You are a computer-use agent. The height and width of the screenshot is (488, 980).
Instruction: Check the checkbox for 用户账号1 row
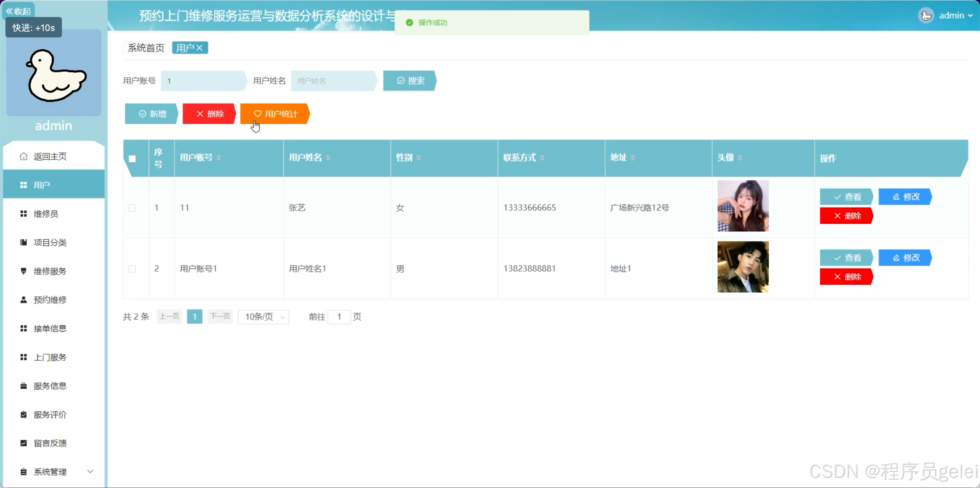pos(132,269)
